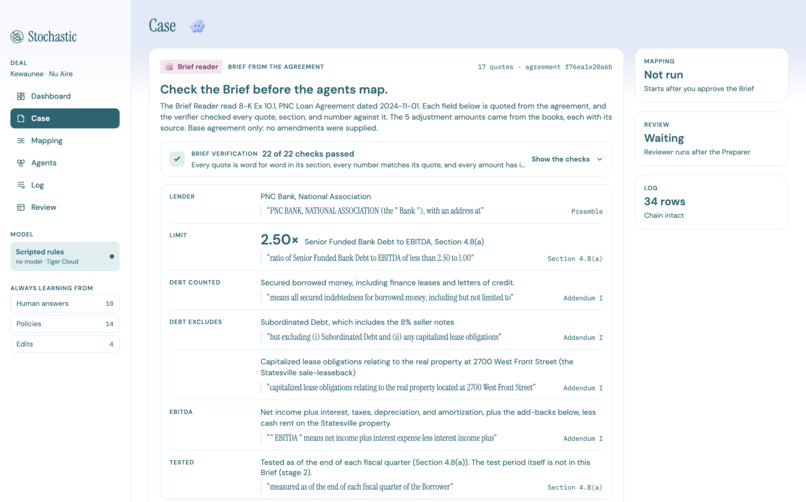Open the Scripted rules model selector
Screen dimensions: 806x502
[x=65, y=256]
